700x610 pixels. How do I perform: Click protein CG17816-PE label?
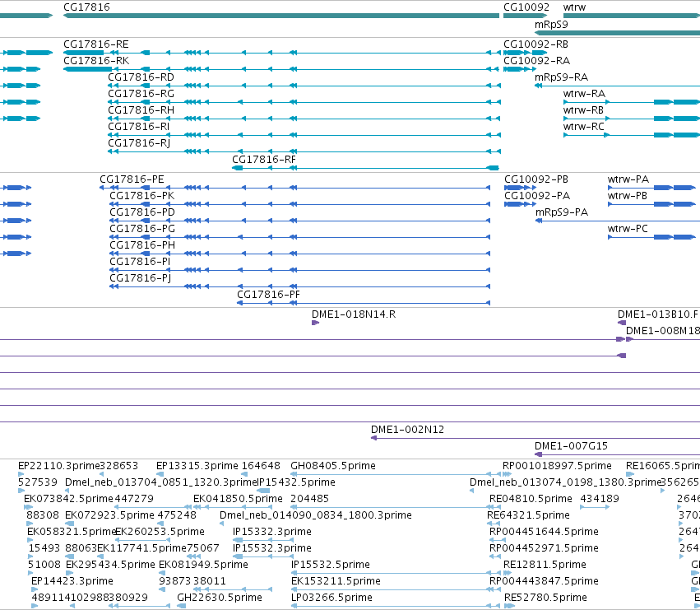coord(132,179)
